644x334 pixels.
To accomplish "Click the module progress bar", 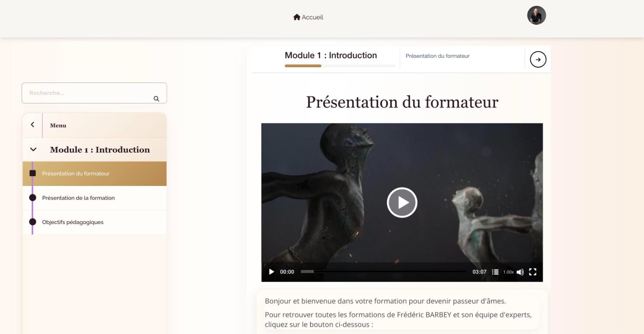I will pyautogui.click(x=340, y=66).
